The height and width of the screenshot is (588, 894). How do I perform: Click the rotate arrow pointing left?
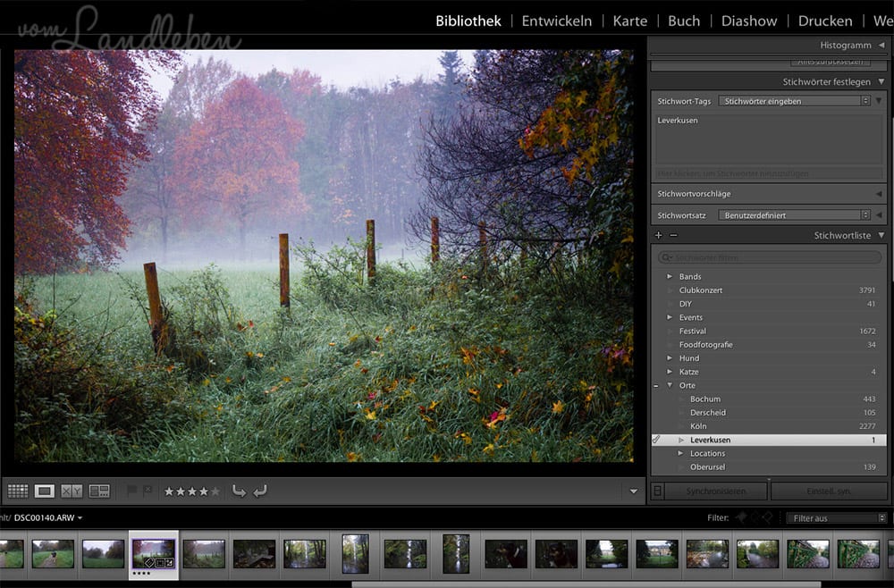(260, 491)
